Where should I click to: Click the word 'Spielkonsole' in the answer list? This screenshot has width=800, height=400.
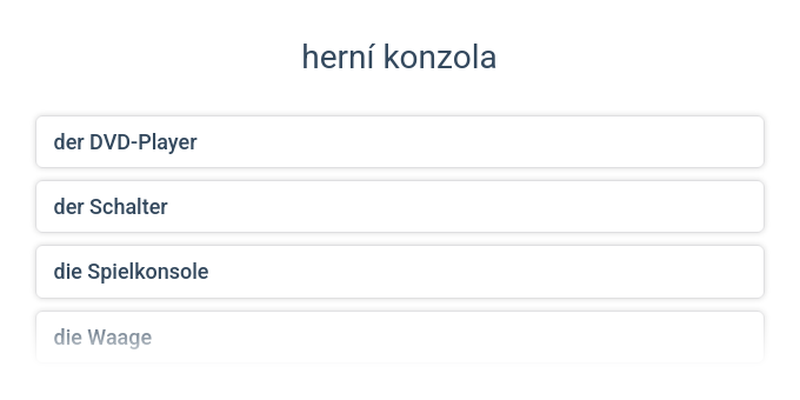tap(148, 272)
